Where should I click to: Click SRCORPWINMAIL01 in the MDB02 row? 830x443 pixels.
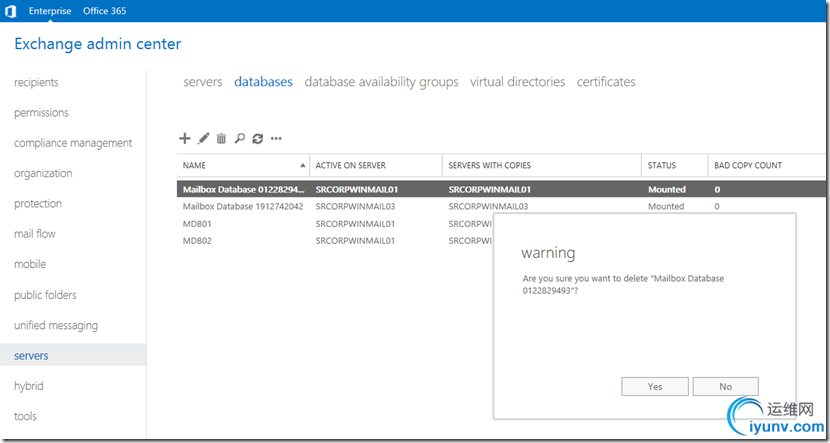(355, 241)
